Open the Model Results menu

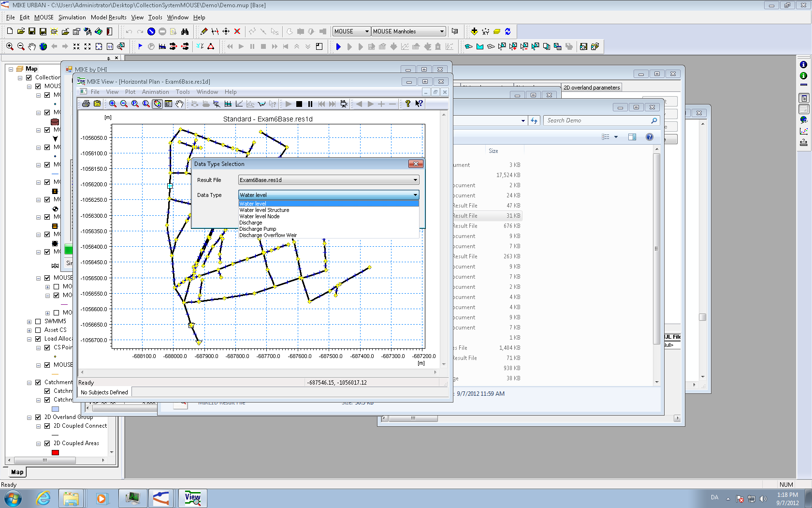(109, 17)
